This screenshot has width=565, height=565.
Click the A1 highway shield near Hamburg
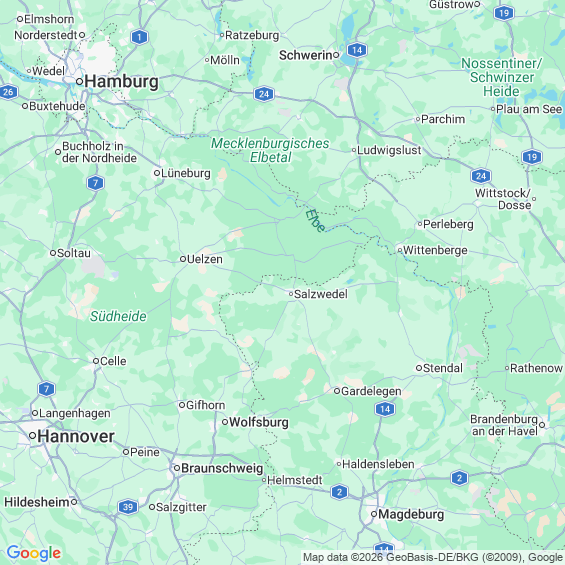click(139, 37)
